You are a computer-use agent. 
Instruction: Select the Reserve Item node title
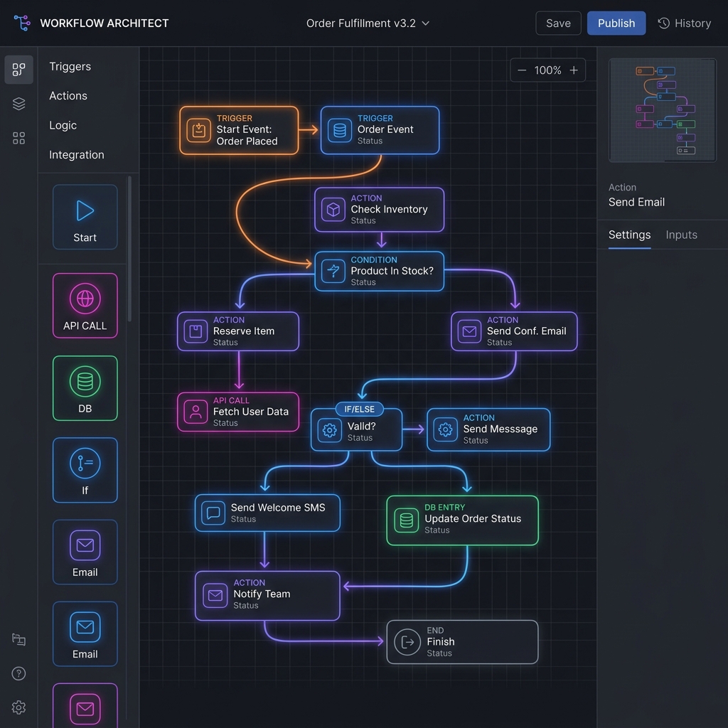[x=244, y=331]
